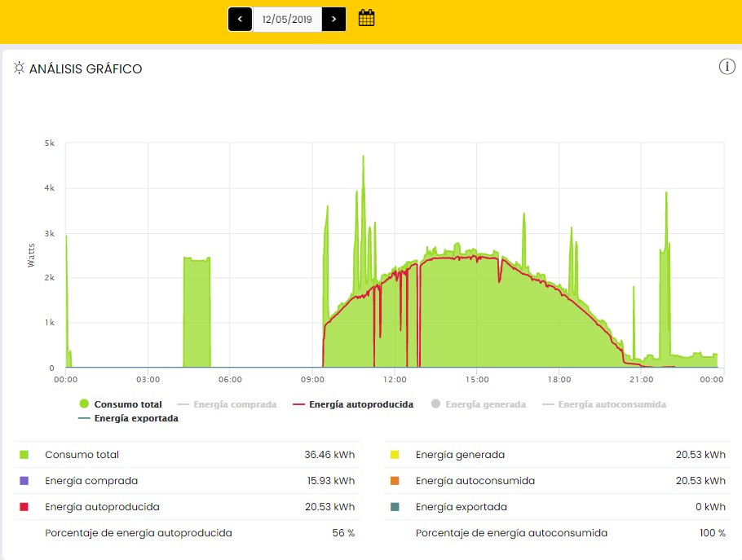Click the date field showing 12/05/2019
Viewport: 742px width, 560px height.
pyautogui.click(x=287, y=19)
